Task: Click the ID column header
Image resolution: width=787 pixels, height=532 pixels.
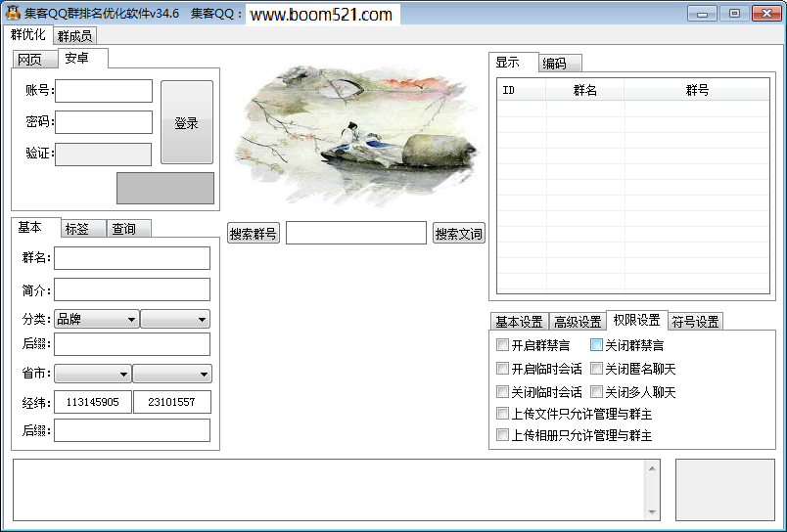Action: (521, 90)
